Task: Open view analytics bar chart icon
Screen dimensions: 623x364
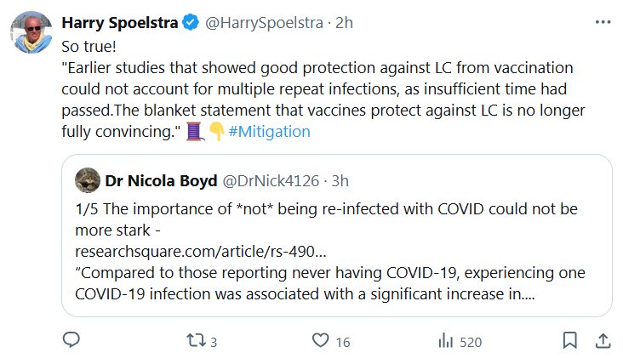Action: 445,341
